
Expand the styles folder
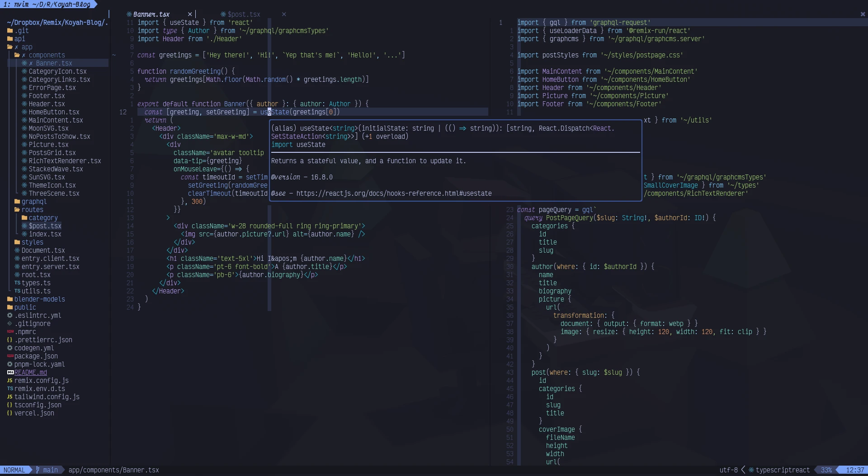click(x=32, y=242)
